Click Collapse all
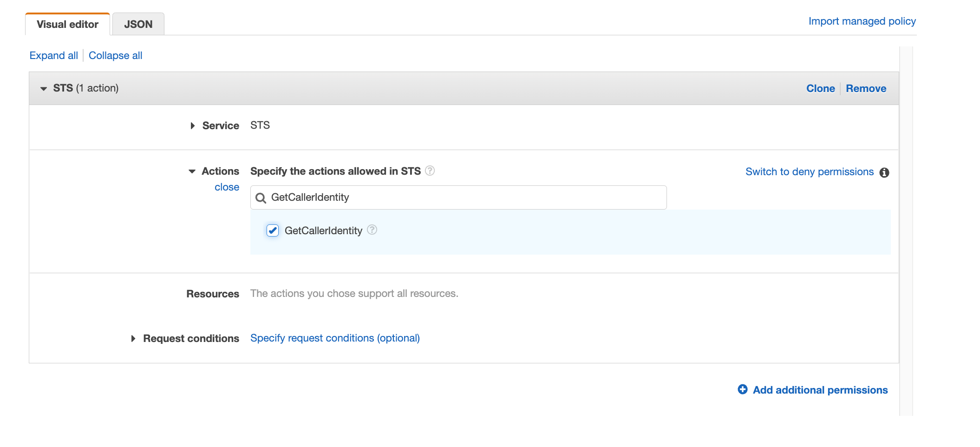This screenshot has height=447, width=980. point(115,55)
